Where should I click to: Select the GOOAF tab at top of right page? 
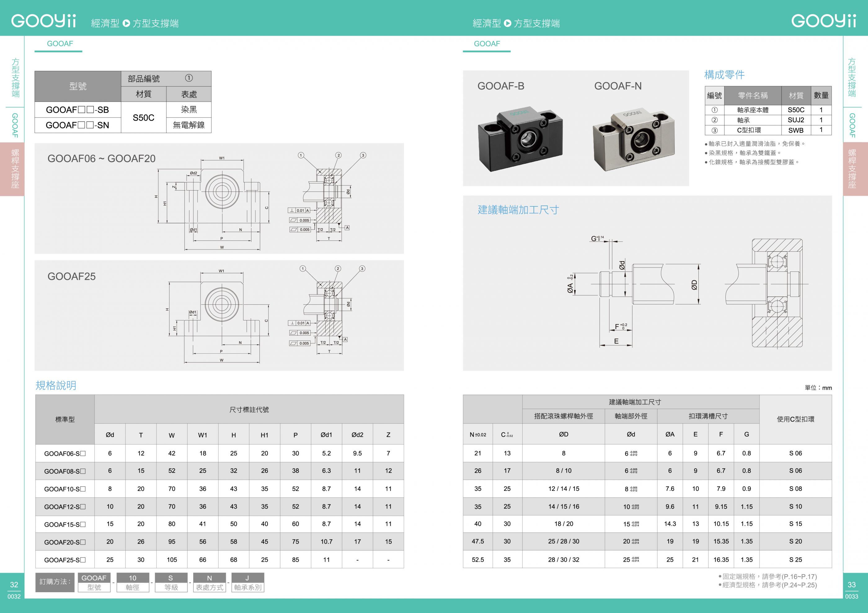click(x=487, y=44)
